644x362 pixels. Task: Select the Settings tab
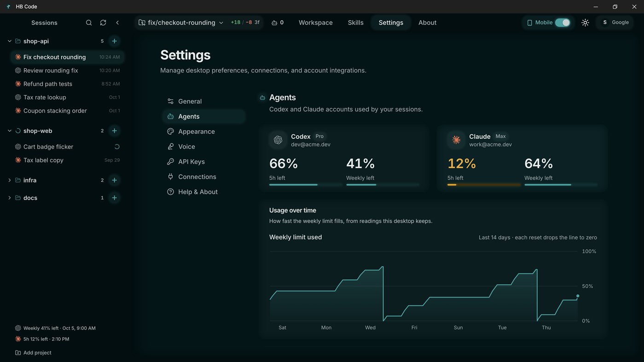point(391,23)
